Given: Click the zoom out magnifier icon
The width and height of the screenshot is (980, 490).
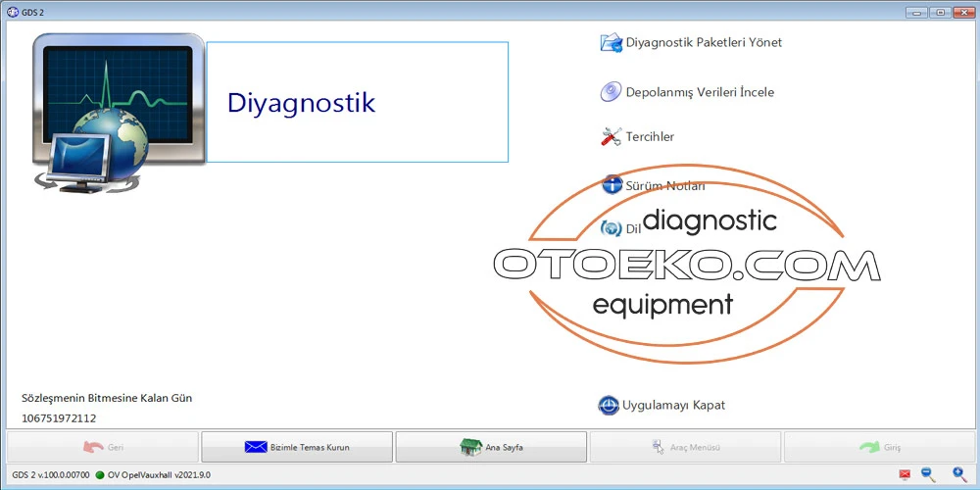Looking at the screenshot, I should pos(929,474).
